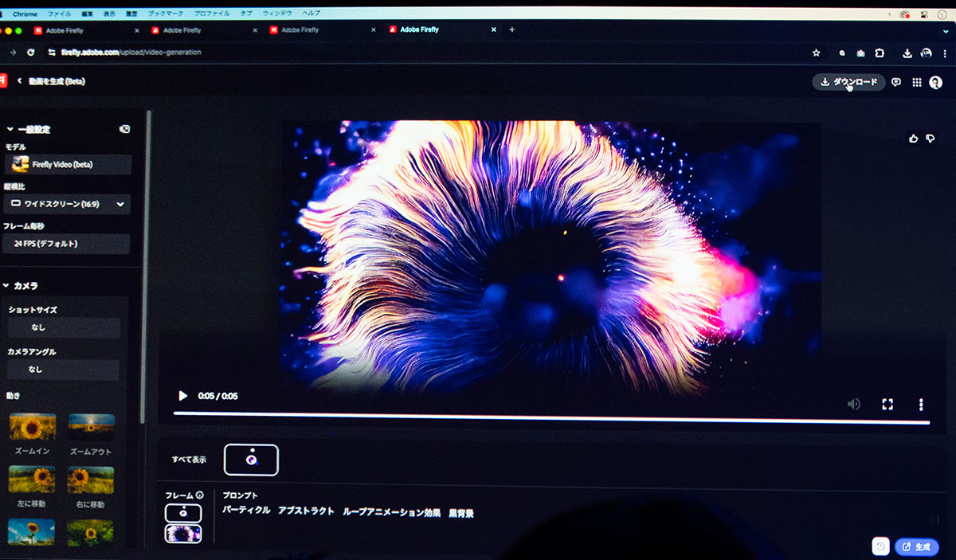956x560 pixels.
Task: Open macOS Control Center icon
Action: pyautogui.click(x=924, y=14)
